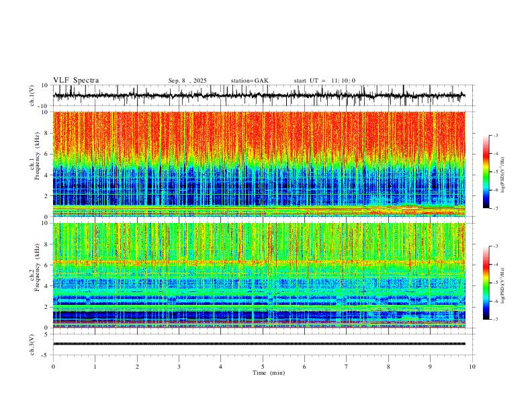Viewport: 532px width, 411px height.
Task: Click the "2" kHz tick on ch.1 axis
Action: [47, 195]
